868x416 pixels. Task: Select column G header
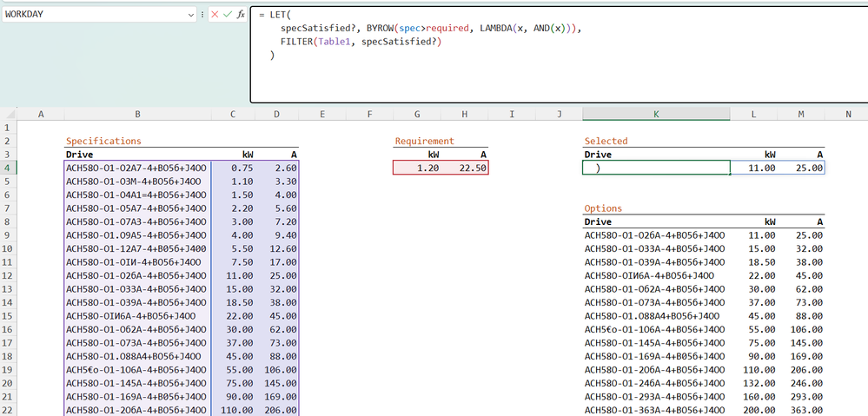point(417,115)
